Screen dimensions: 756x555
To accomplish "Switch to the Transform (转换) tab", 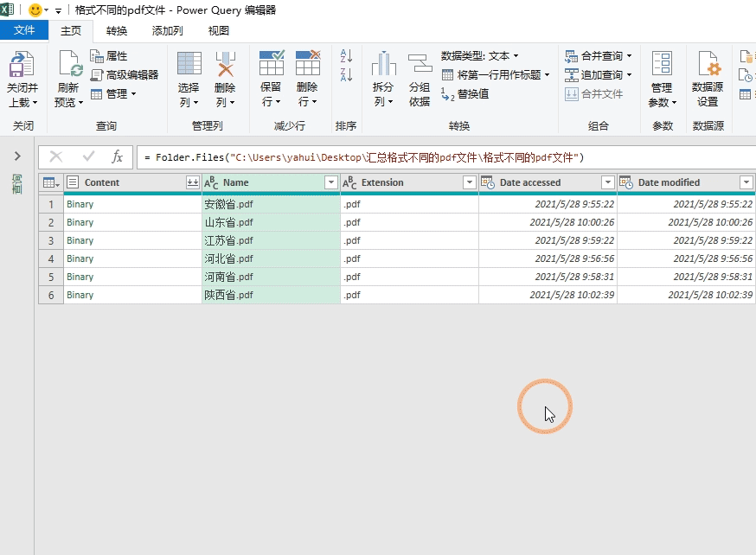I will point(117,30).
